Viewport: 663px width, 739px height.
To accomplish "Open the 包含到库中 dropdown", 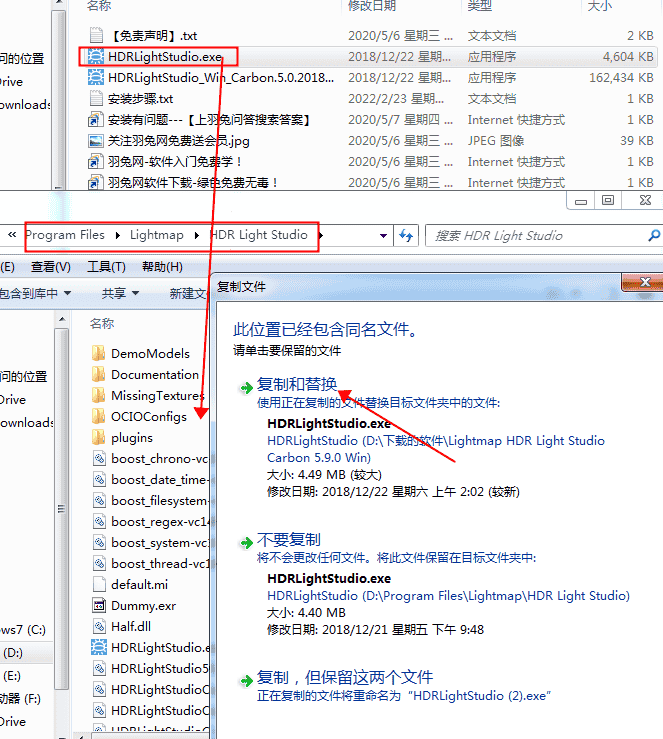I will (35, 293).
